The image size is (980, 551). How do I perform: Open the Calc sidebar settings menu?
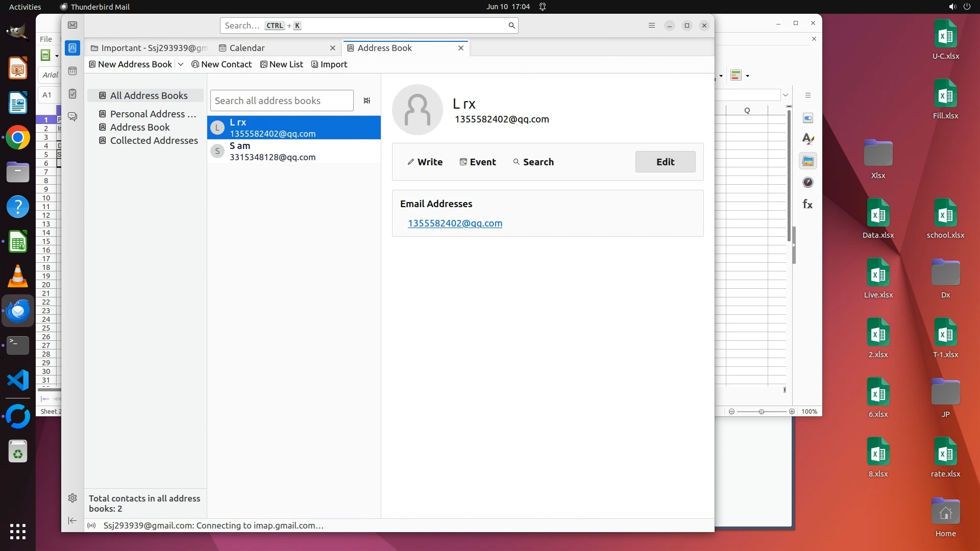(808, 95)
